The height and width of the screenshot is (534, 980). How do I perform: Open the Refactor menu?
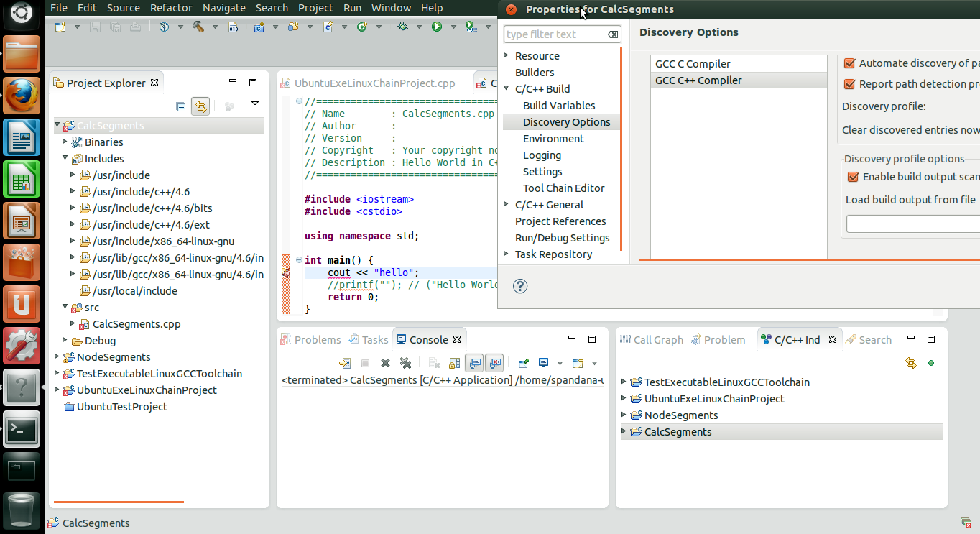(x=171, y=8)
